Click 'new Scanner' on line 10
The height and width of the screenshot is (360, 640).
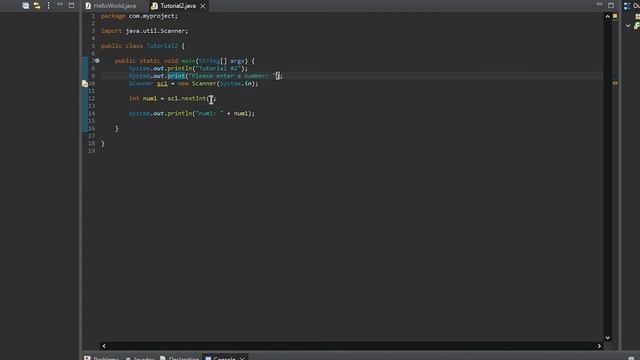pyautogui.click(x=197, y=84)
